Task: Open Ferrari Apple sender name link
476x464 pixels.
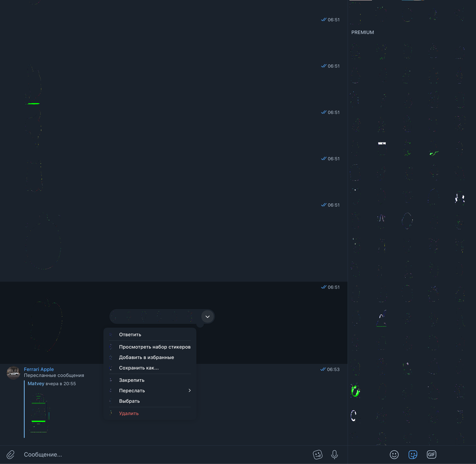Action: (x=39, y=369)
